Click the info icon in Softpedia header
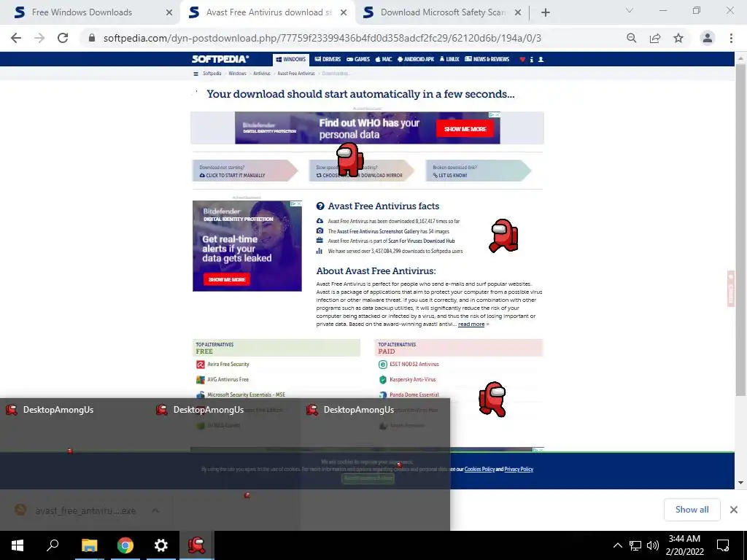 [x=532, y=60]
